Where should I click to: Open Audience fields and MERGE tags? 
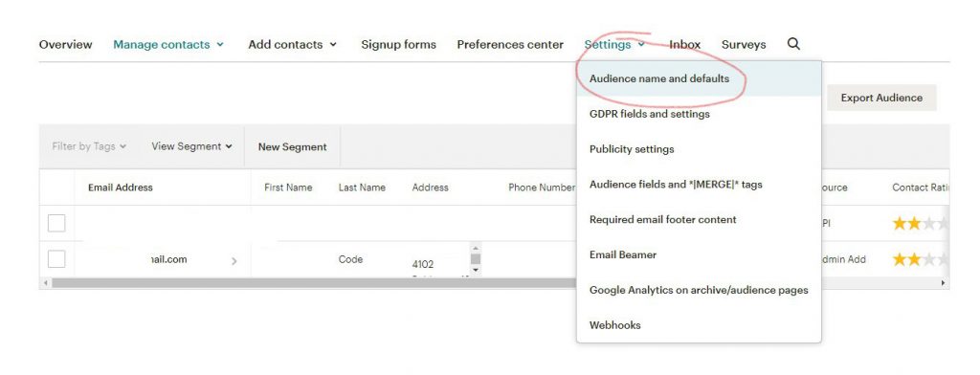tap(699, 185)
